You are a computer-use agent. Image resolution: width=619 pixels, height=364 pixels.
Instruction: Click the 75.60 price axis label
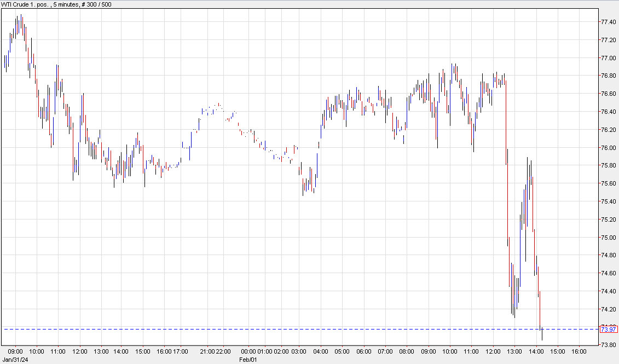(x=609, y=183)
